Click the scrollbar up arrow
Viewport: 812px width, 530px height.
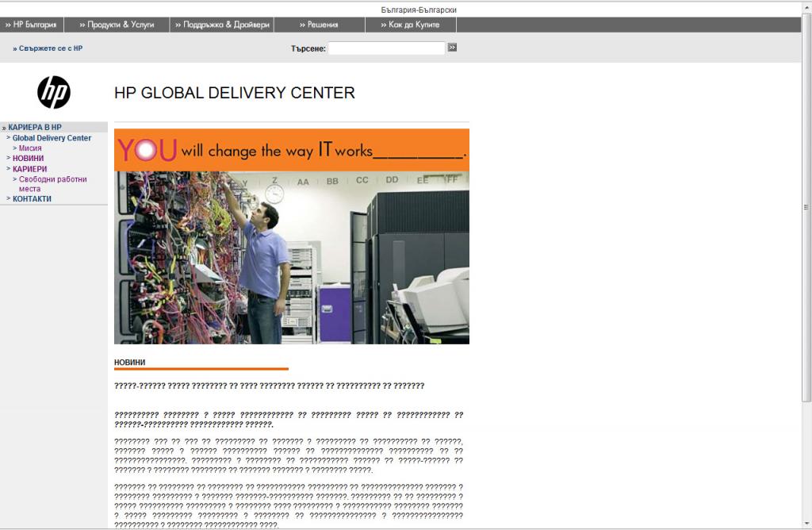pos(806,6)
